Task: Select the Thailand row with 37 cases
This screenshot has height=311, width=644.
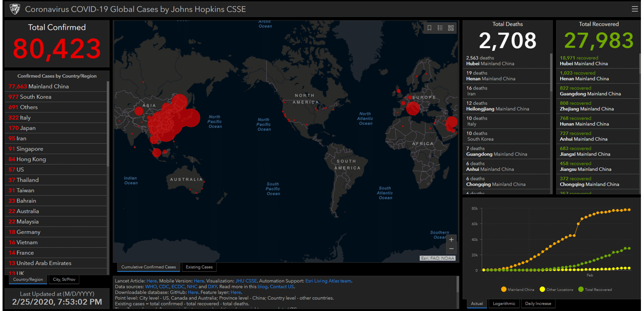Action: 56,180
